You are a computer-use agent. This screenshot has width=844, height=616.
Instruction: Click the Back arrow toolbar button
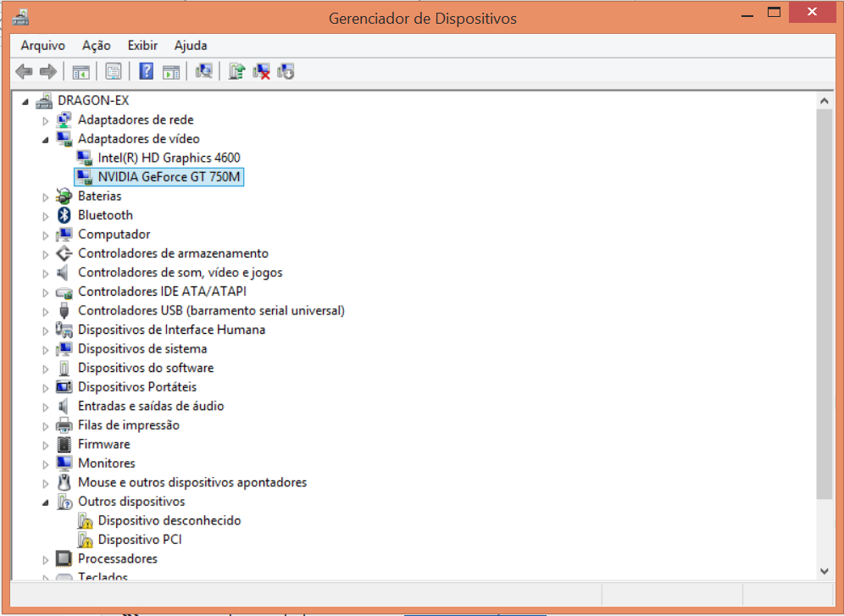pos(25,71)
